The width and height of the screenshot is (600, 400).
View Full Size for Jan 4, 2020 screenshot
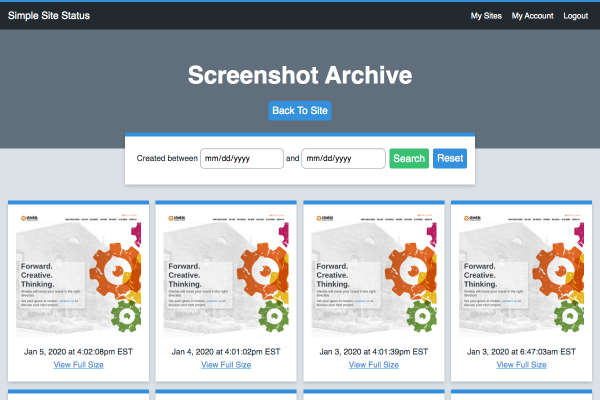(x=226, y=365)
